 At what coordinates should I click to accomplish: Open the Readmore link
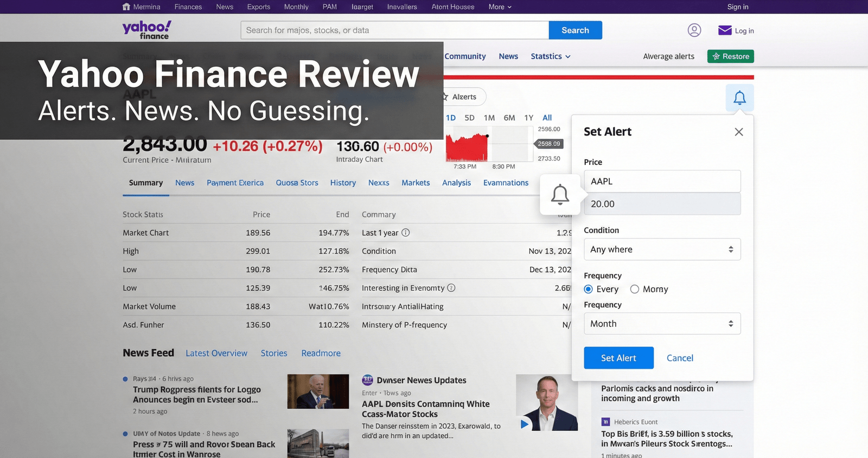click(321, 353)
